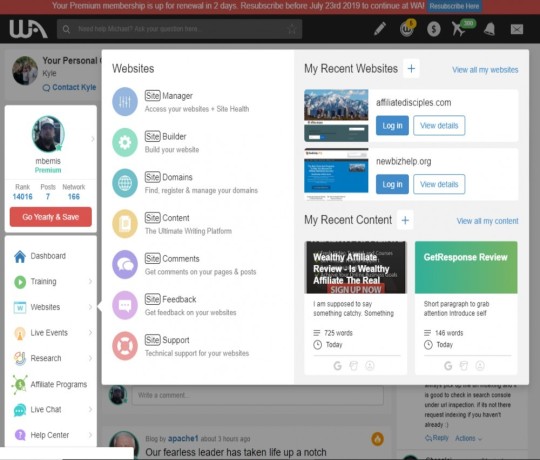Image resolution: width=540 pixels, height=460 pixels.
Task: Click the Dashboard home icon
Action: (20, 256)
